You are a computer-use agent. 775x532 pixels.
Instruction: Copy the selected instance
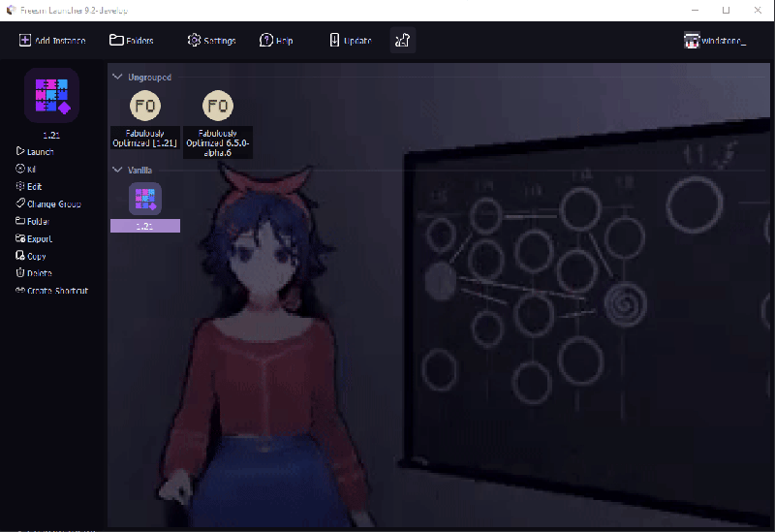coord(31,256)
